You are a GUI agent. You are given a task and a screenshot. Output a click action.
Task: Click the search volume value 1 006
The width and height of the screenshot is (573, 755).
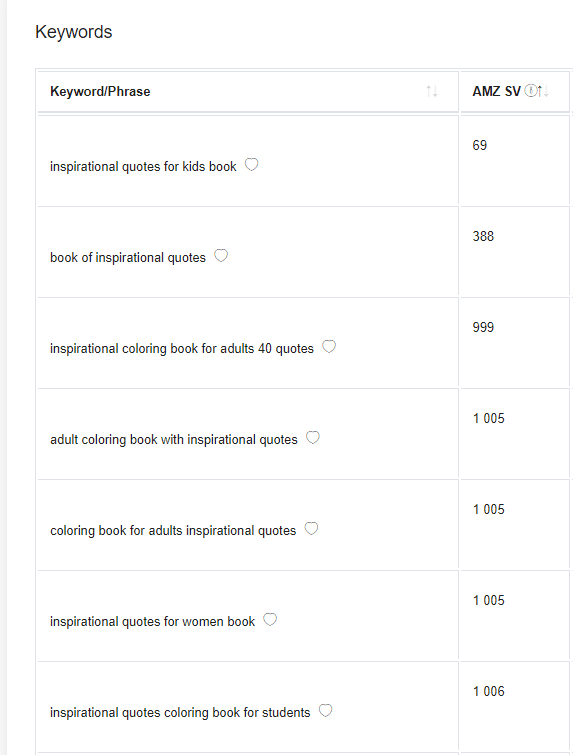[x=489, y=691]
